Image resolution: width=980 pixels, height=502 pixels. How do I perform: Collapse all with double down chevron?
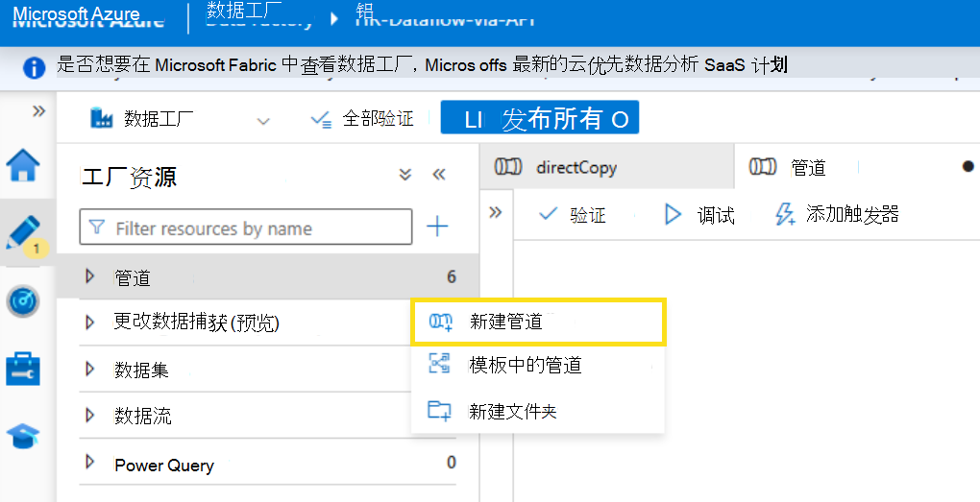pyautogui.click(x=405, y=174)
